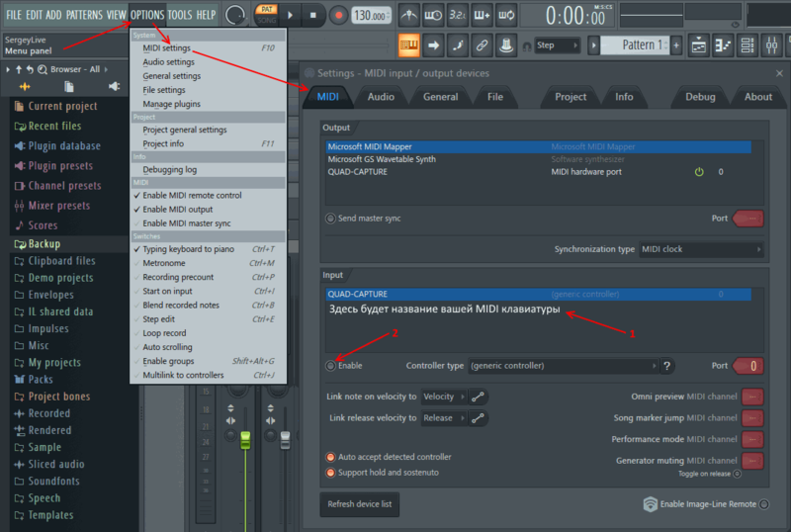The image size is (791, 532).
Task: Toggle the Enable option for MIDI input
Action: tap(331, 366)
